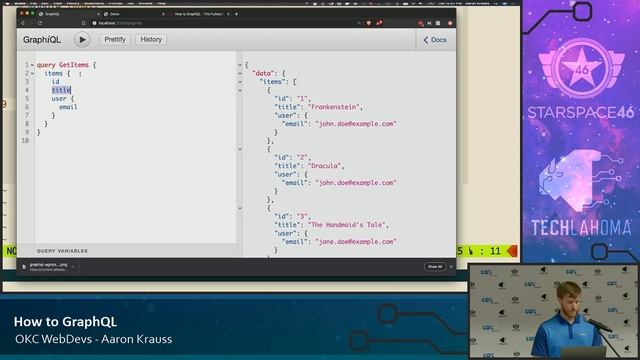Close the GraphiQL browser tab

pyautogui.click(x=98, y=14)
